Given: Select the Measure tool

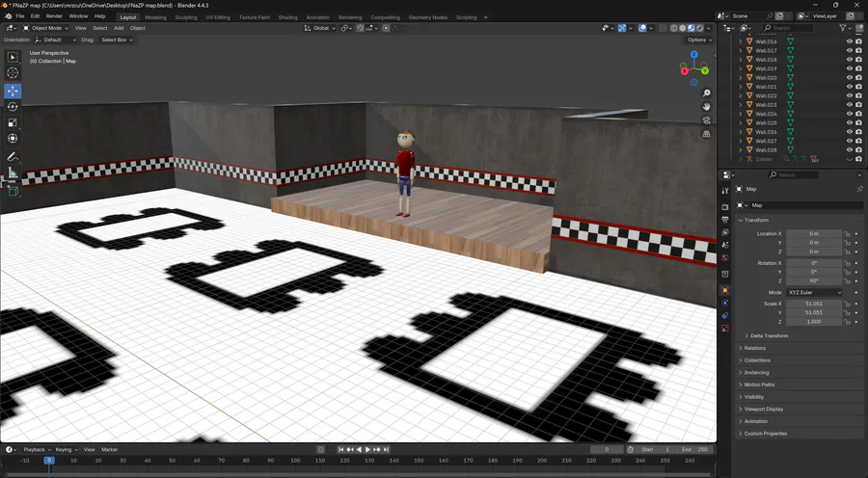Looking at the screenshot, I should point(13,173).
